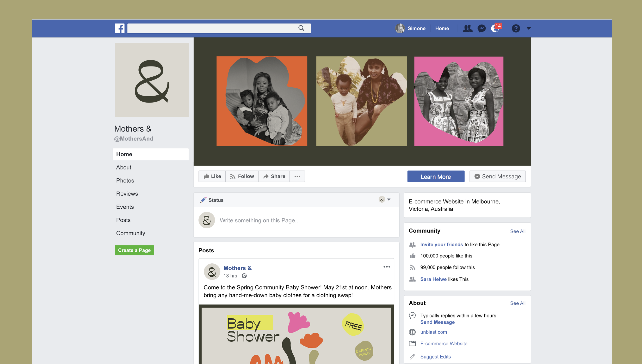Open the post options ellipsis menu

click(x=387, y=267)
